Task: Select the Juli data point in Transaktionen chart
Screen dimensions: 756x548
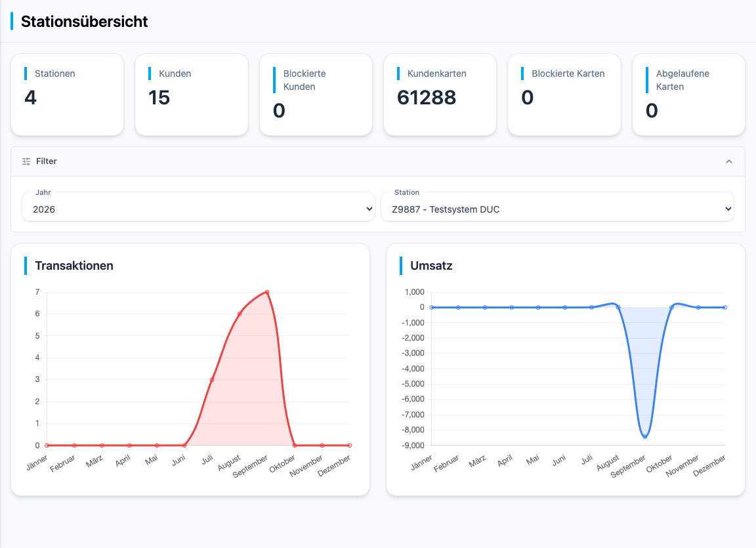Action: 212,380
